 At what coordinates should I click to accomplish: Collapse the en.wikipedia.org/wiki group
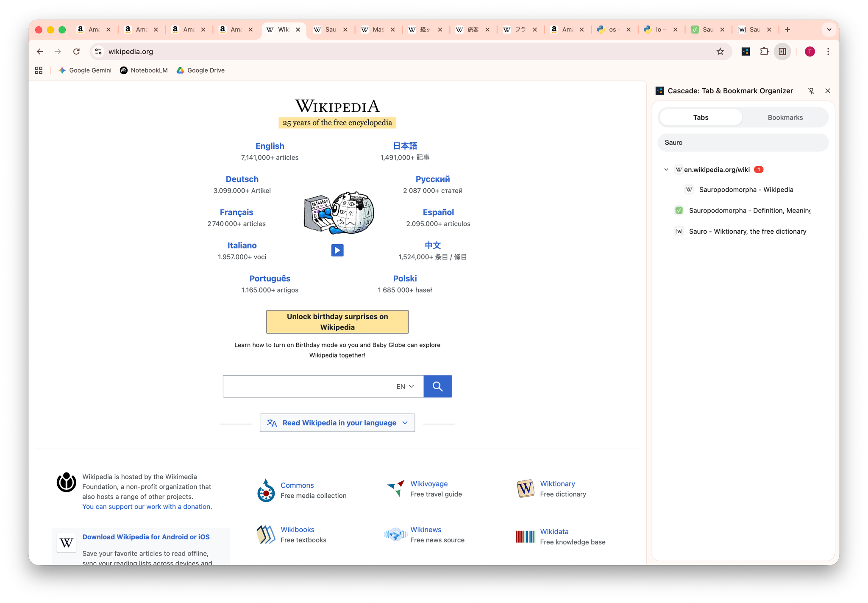[666, 170]
